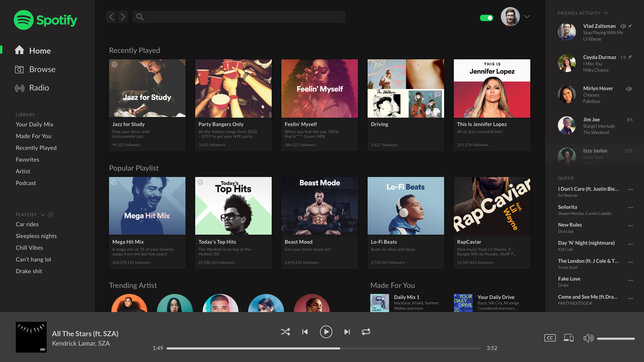644x362 pixels.
Task: Toggle repeat mode
Action: (366, 332)
